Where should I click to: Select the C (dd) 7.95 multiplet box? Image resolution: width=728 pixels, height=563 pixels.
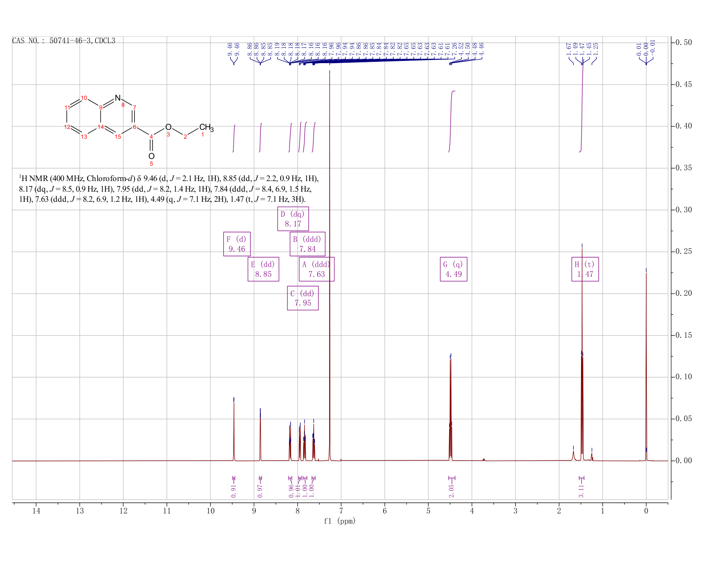pyautogui.click(x=303, y=298)
